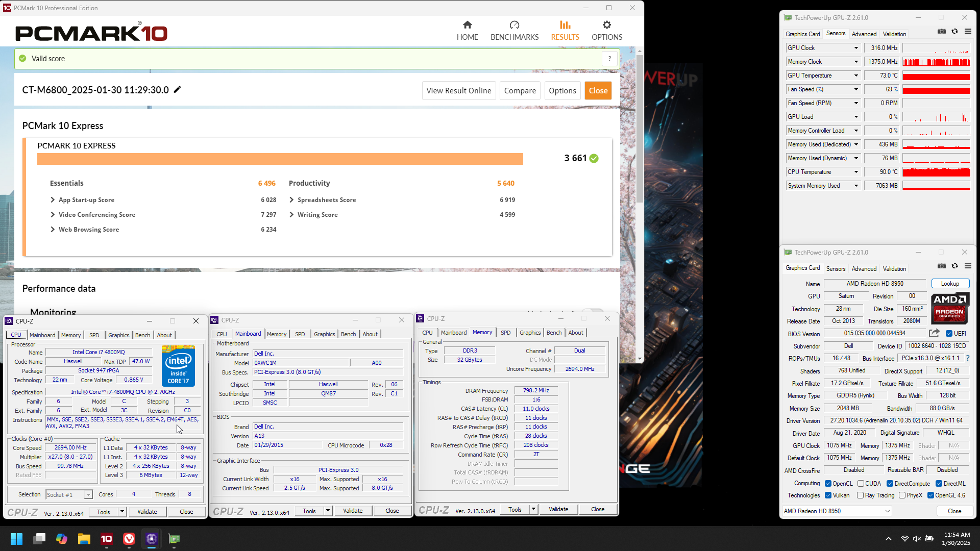Open the AMD Radeon HD 8950 GPU selector
This screenshot has height=551, width=980.
pos(837,511)
